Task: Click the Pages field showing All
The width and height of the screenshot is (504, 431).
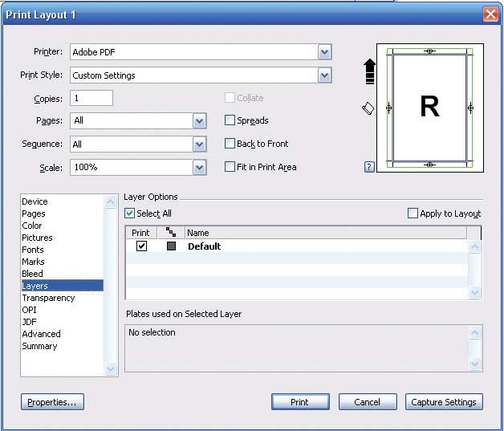Action: pyautogui.click(x=132, y=121)
